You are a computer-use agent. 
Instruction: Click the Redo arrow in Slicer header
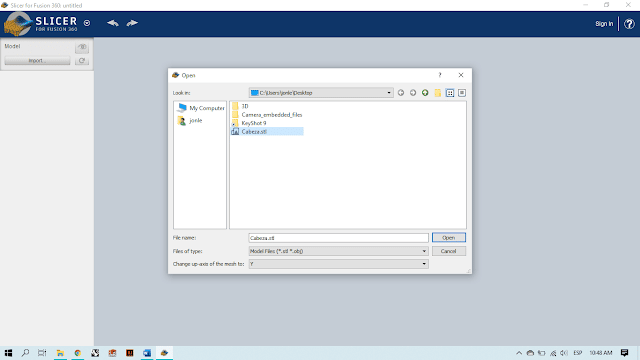pos(132,23)
